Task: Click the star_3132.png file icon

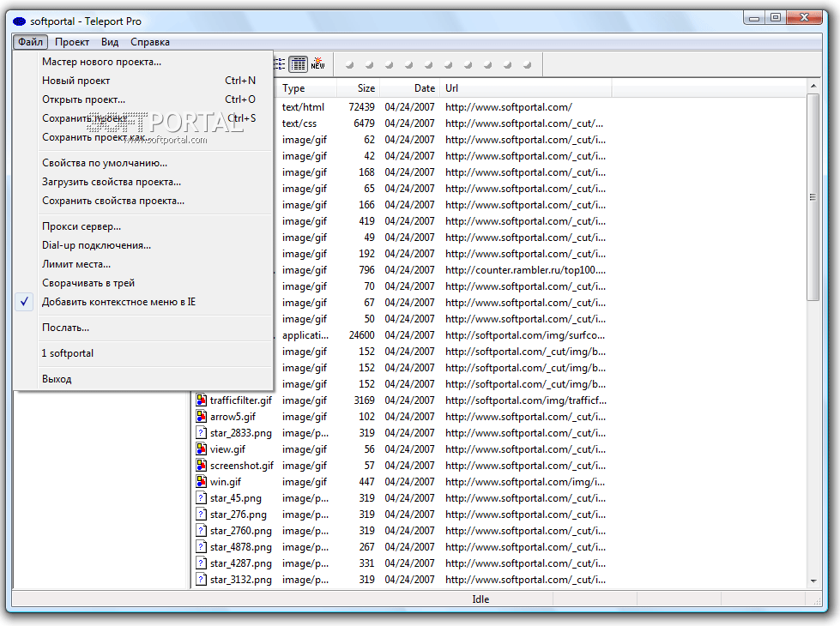Action: pyautogui.click(x=201, y=580)
